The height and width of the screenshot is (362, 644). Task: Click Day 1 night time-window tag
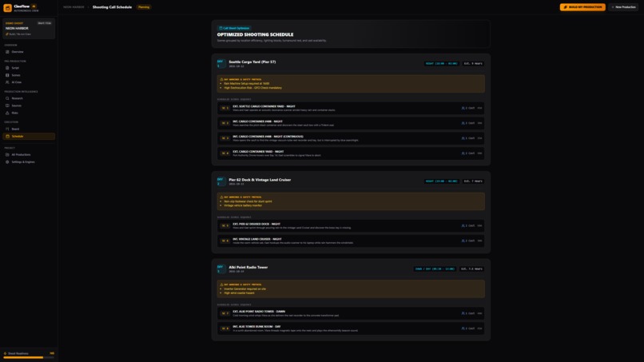(x=442, y=64)
